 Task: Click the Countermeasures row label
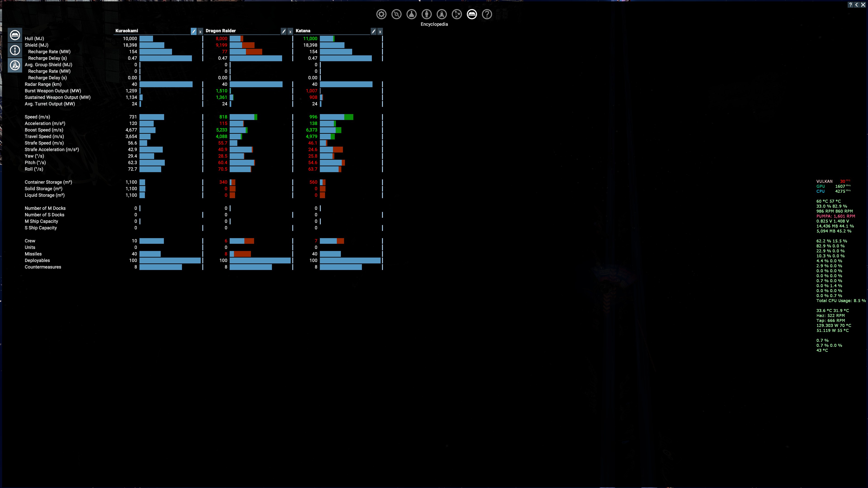(43, 267)
